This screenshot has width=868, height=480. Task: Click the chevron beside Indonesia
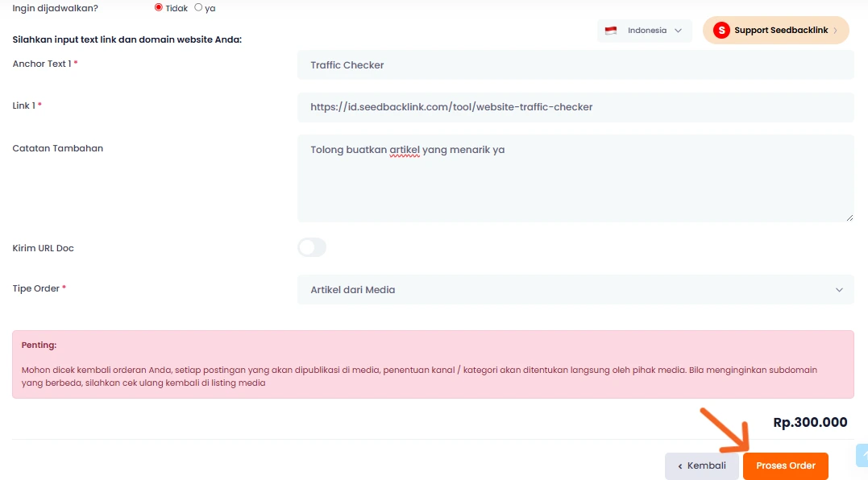(678, 31)
